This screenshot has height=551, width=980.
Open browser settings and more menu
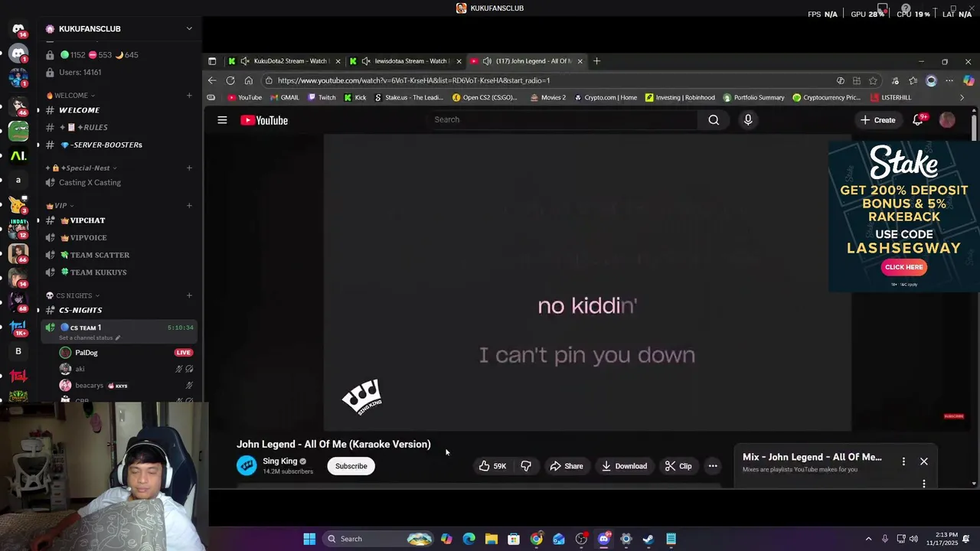949,80
